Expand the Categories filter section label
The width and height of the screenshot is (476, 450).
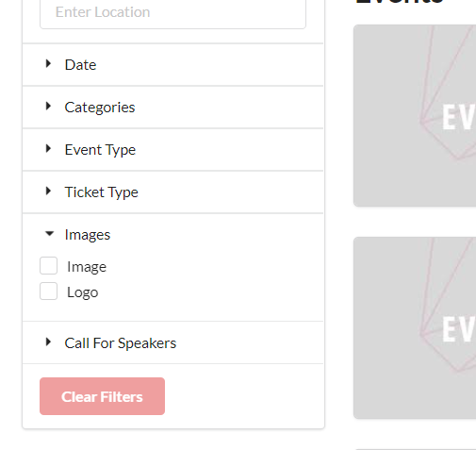[100, 108]
